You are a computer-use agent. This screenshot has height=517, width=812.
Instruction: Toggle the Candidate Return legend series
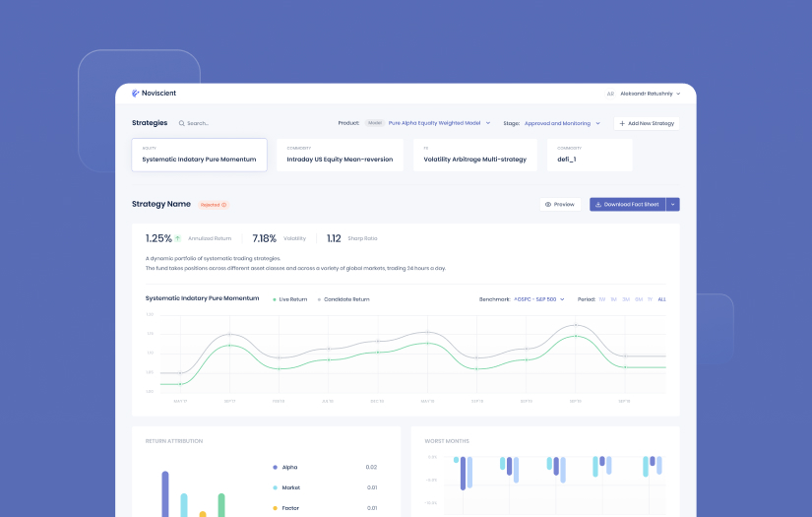pos(344,299)
